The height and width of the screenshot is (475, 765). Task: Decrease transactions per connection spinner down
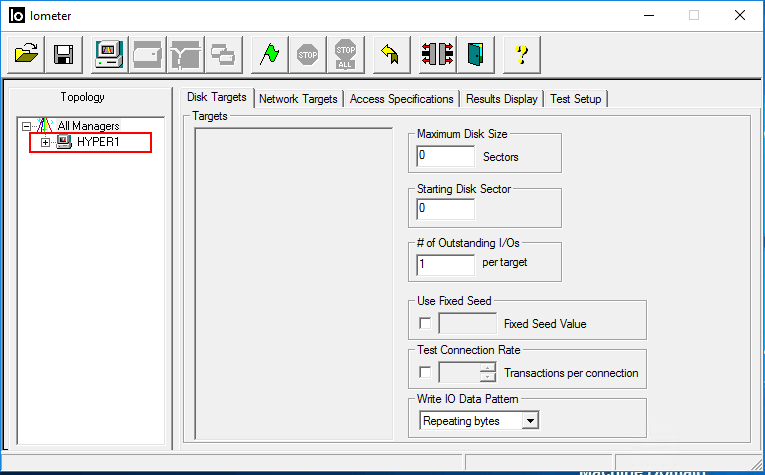488,377
